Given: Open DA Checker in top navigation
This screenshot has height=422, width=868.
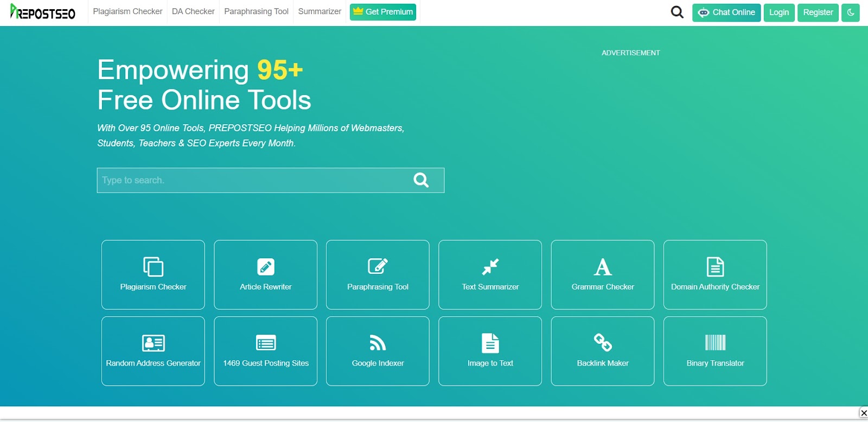Looking at the screenshot, I should [x=193, y=11].
